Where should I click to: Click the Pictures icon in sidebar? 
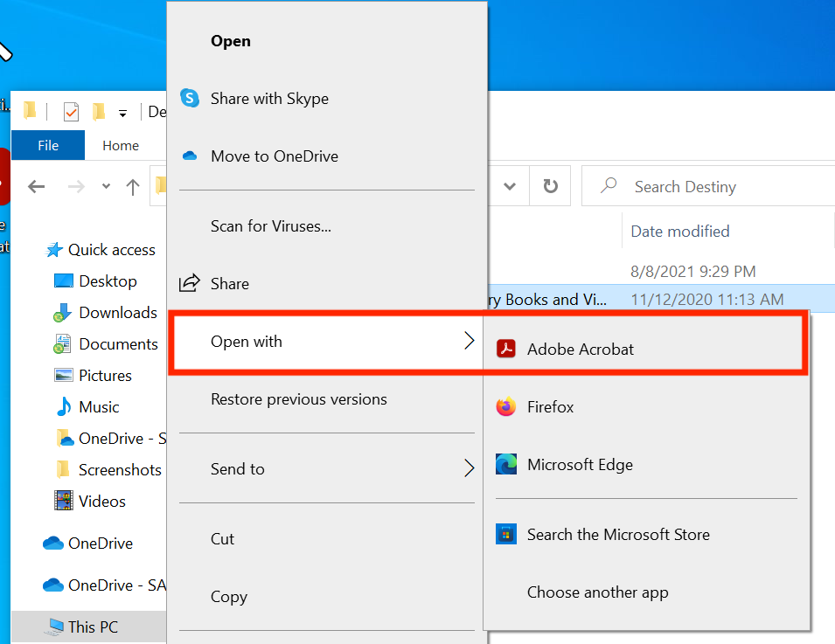coord(63,375)
